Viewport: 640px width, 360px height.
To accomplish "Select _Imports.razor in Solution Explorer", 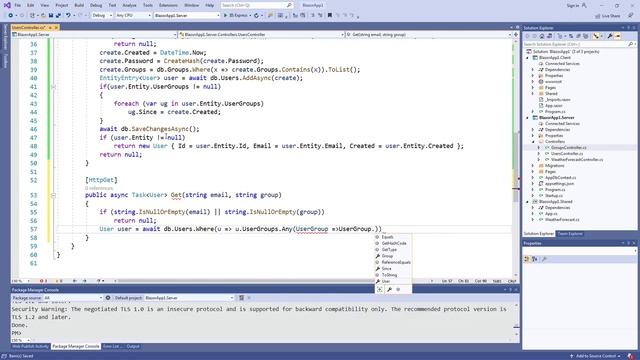I will click(557, 100).
